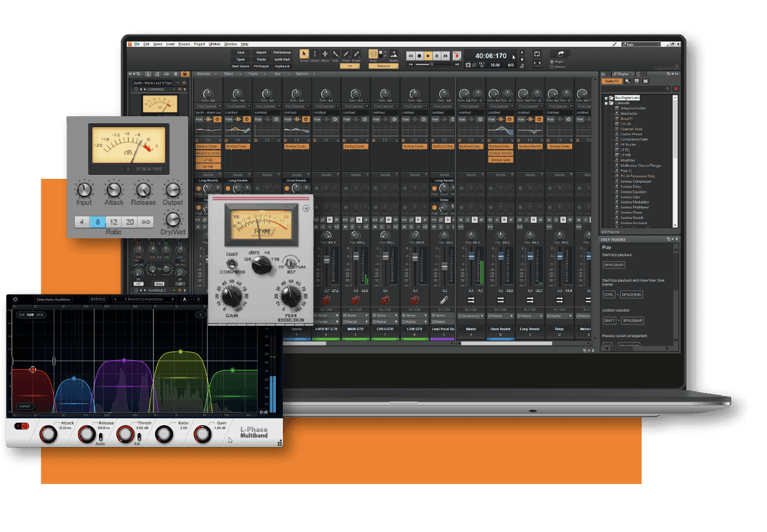Clear the browser search with the red X
The image size is (767, 532).
tap(676, 89)
